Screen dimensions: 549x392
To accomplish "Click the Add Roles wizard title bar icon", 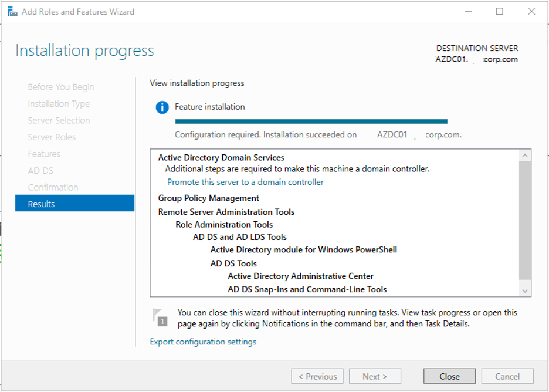I will (12, 12).
